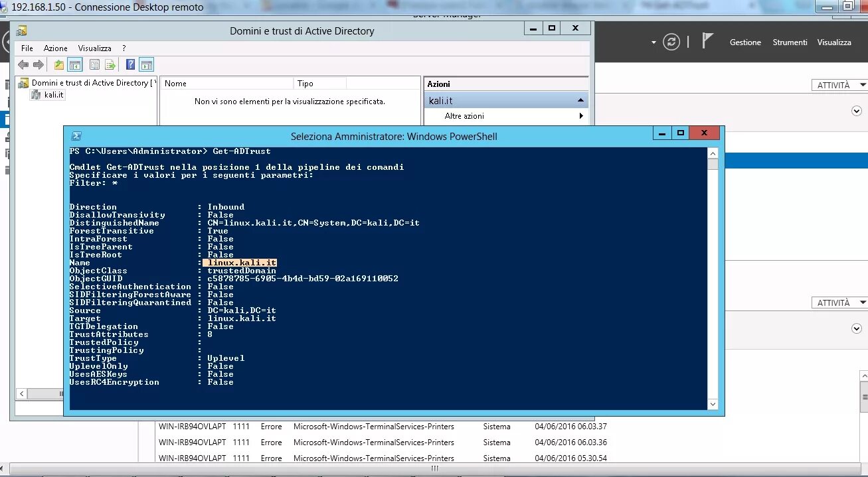The image size is (868, 477).
Task: Click the Properties toolbar icon
Action: point(95,65)
